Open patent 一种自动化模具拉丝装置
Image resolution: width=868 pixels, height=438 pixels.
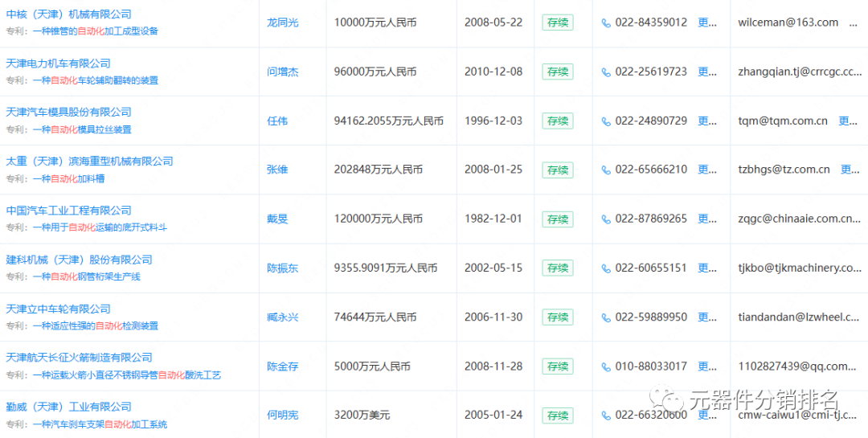point(82,129)
